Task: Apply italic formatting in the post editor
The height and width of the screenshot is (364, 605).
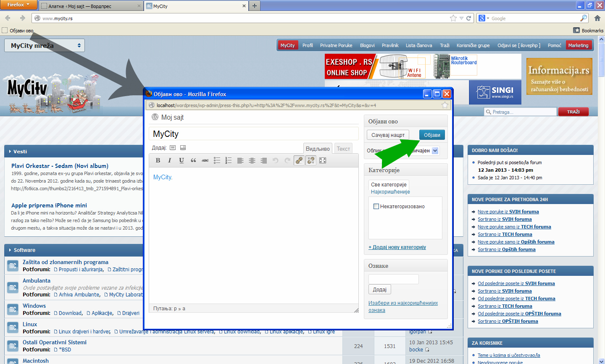Action: (x=170, y=160)
